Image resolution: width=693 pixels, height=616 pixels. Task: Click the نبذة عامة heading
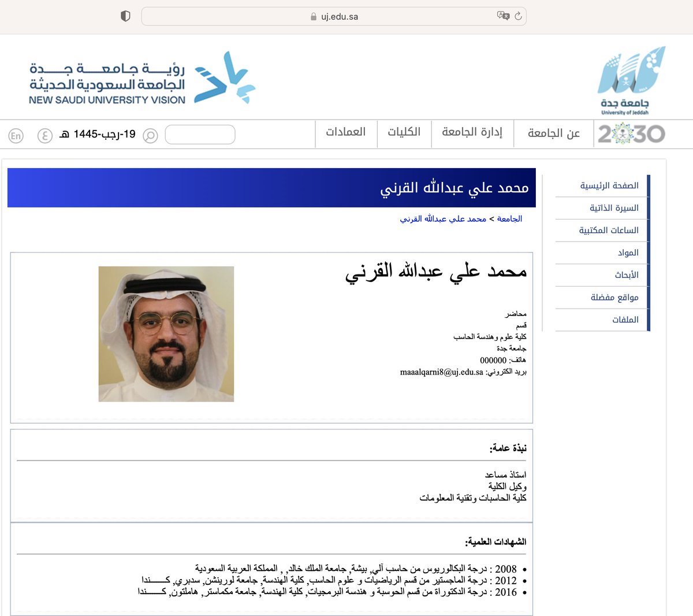pyautogui.click(x=508, y=448)
